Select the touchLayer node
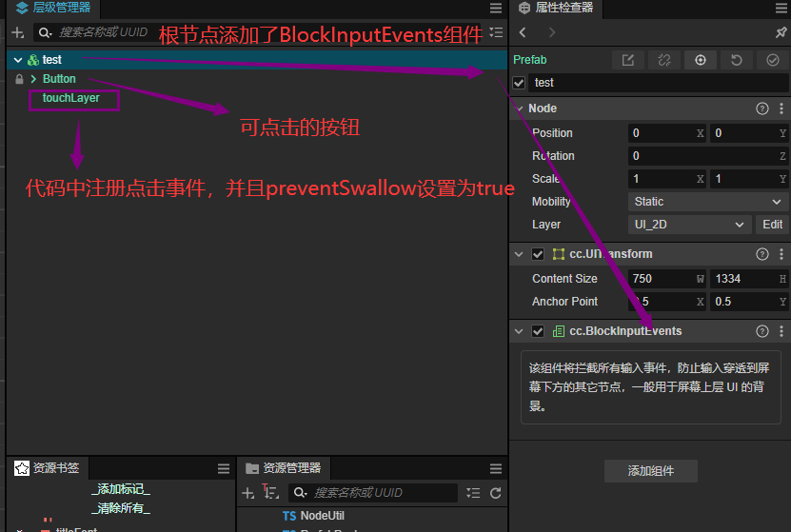791x532 pixels. tap(71, 98)
